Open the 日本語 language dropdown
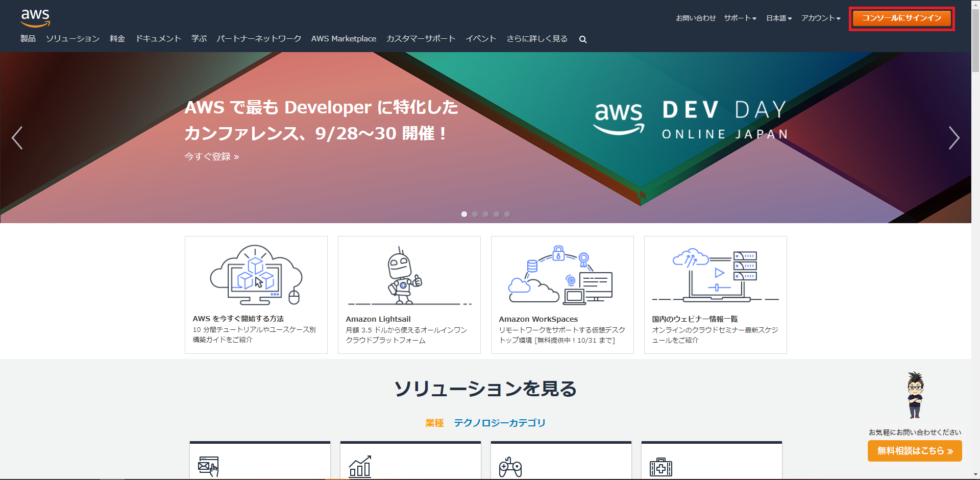980x480 pixels. (x=779, y=18)
